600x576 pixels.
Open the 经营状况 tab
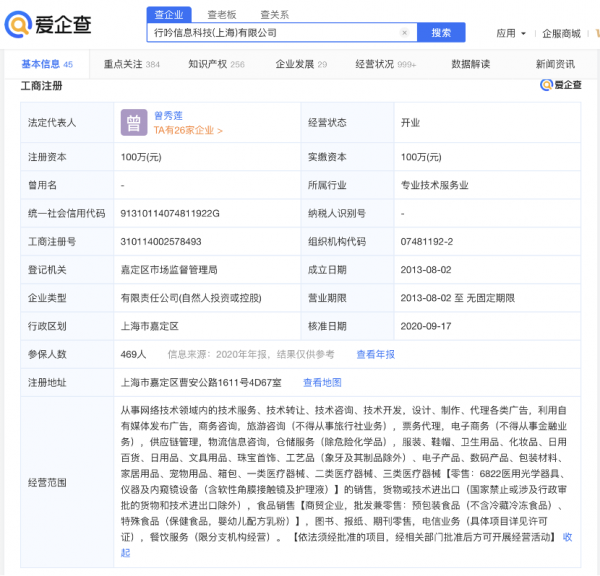[385, 64]
